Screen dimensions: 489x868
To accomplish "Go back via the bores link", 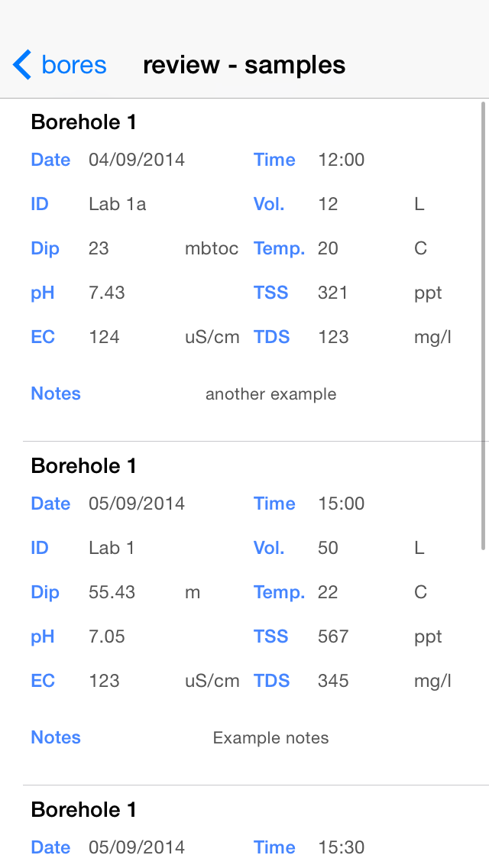I will [x=74, y=65].
